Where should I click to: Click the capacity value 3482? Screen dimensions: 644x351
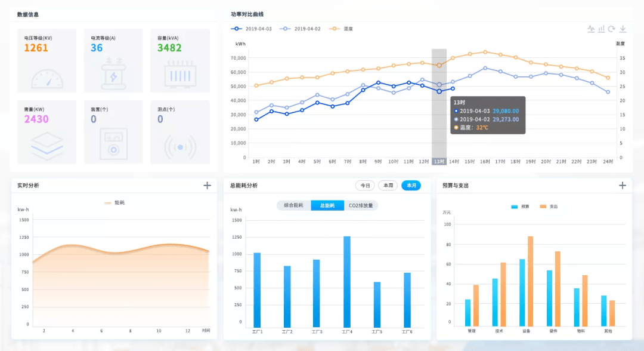[169, 48]
